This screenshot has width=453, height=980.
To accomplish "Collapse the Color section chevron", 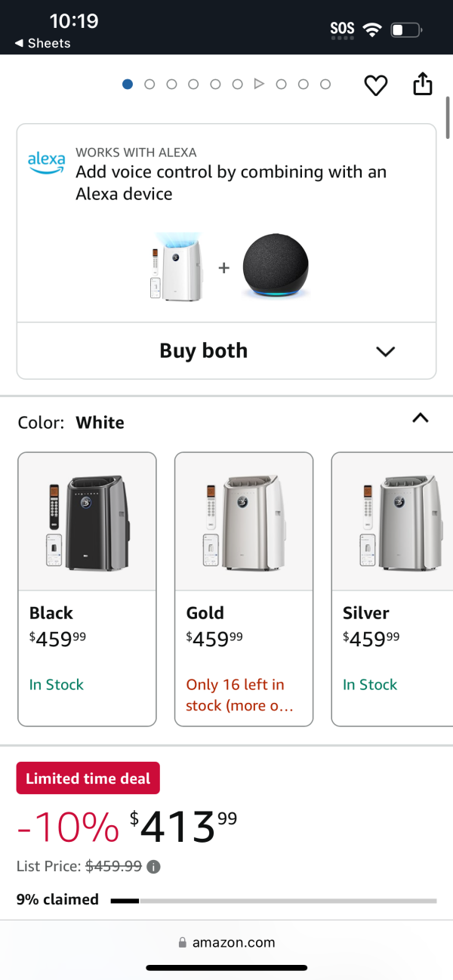I will [421, 418].
